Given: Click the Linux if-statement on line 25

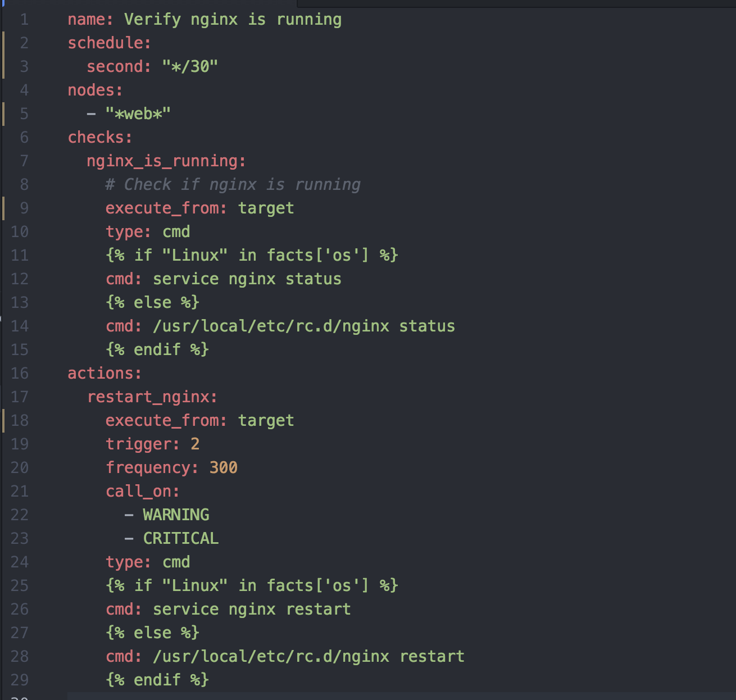Looking at the screenshot, I should [x=252, y=586].
